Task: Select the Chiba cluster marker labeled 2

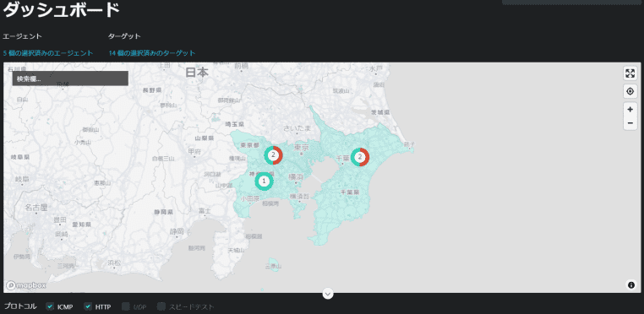Action: pos(360,157)
